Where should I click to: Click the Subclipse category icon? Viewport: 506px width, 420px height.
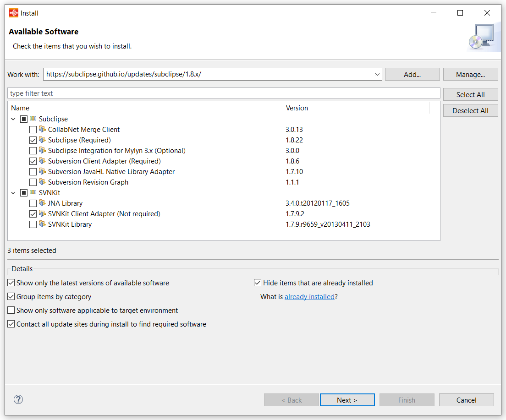(x=33, y=119)
